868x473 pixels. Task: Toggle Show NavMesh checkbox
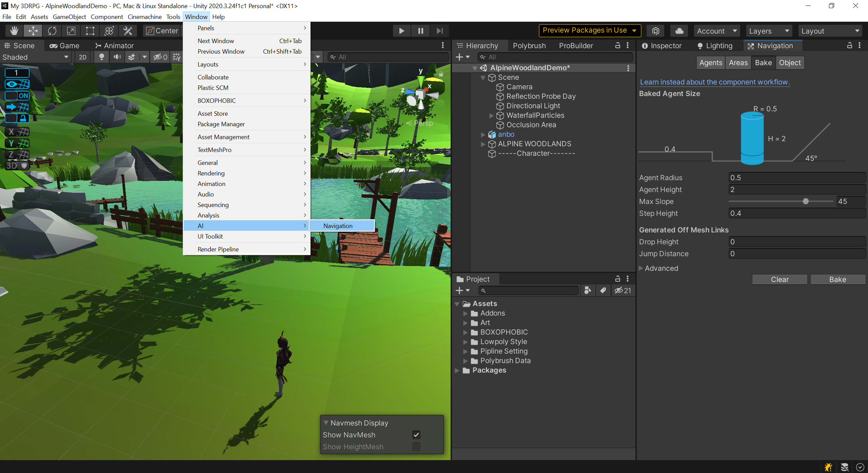coord(416,435)
